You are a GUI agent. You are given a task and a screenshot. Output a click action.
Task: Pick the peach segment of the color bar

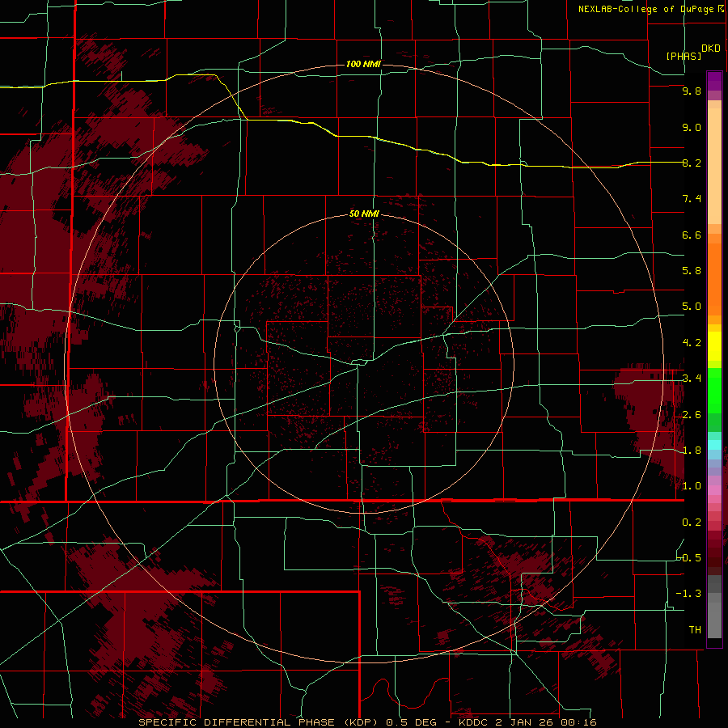714,166
